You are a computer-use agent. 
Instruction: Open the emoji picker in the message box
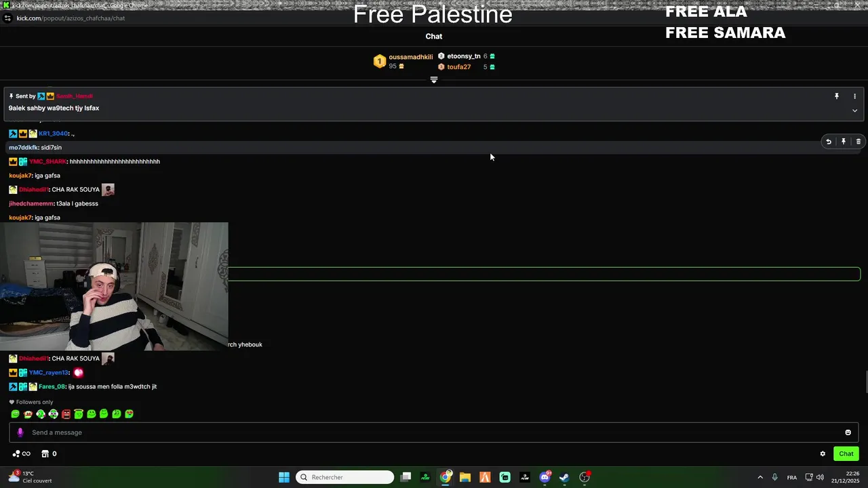(x=848, y=432)
